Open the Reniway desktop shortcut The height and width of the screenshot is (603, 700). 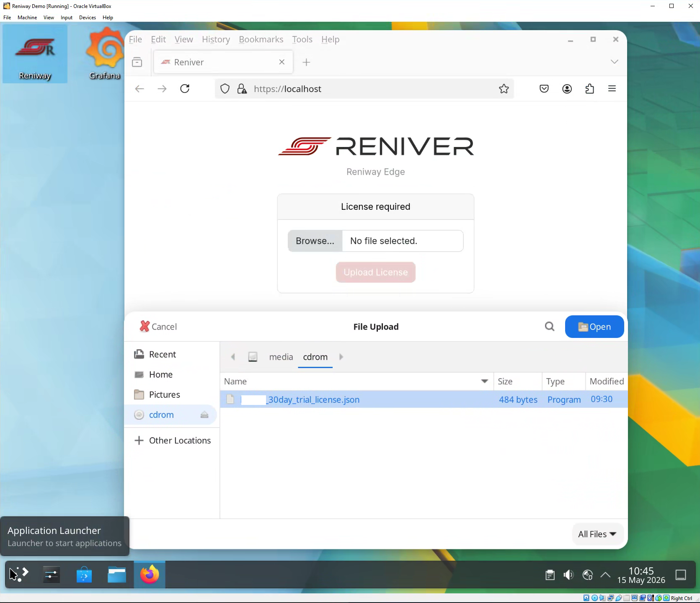[35, 54]
